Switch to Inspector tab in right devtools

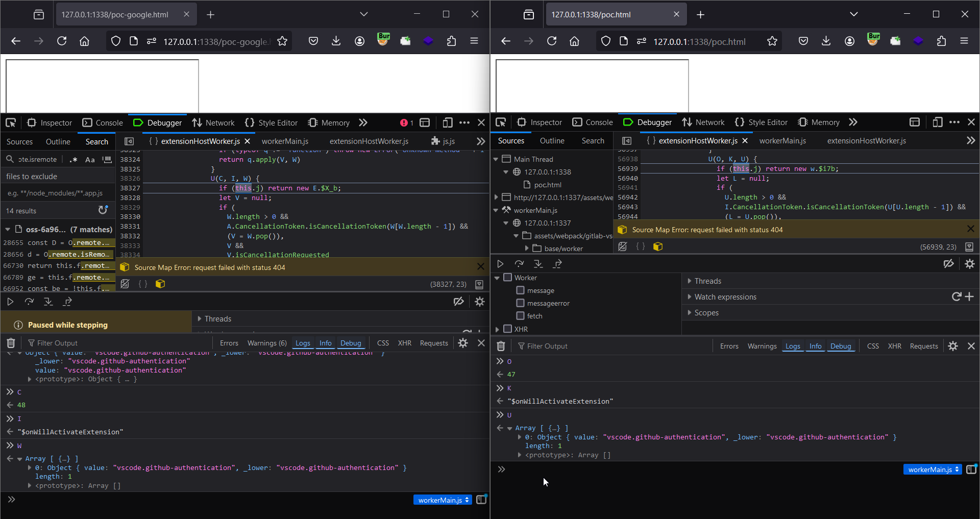[x=539, y=122]
